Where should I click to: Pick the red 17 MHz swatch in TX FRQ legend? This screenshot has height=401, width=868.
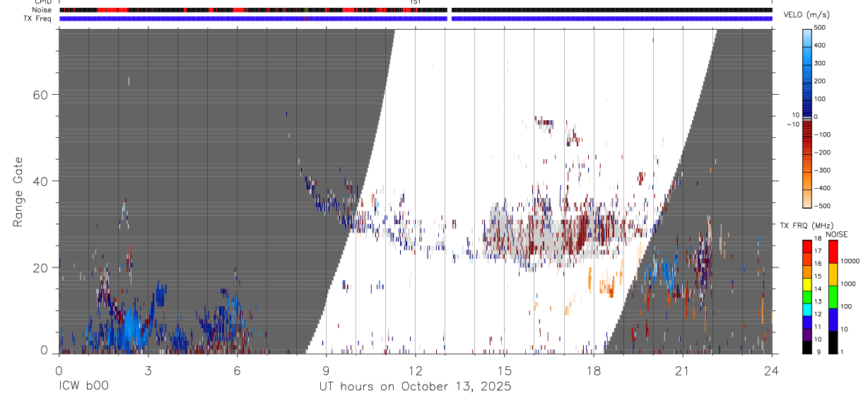807,247
